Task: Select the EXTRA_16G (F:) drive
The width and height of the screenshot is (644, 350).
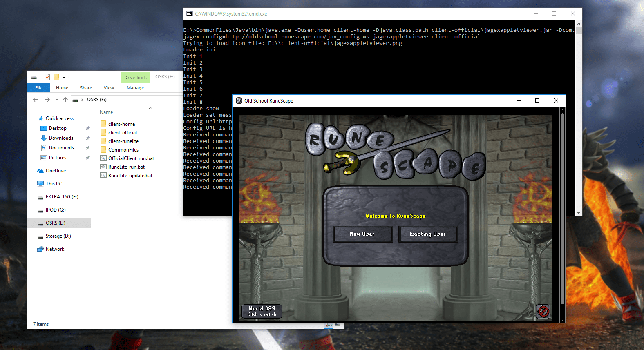Action: 62,197
